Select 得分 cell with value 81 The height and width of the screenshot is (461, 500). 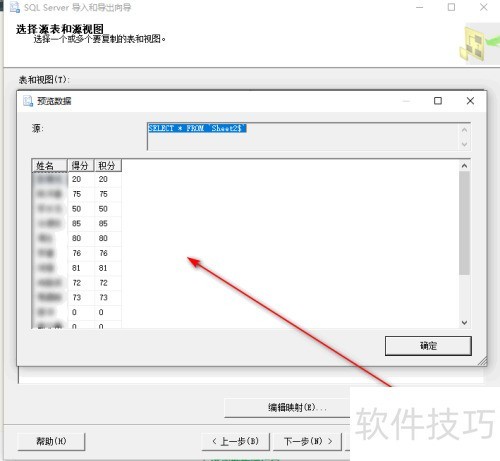(81, 268)
